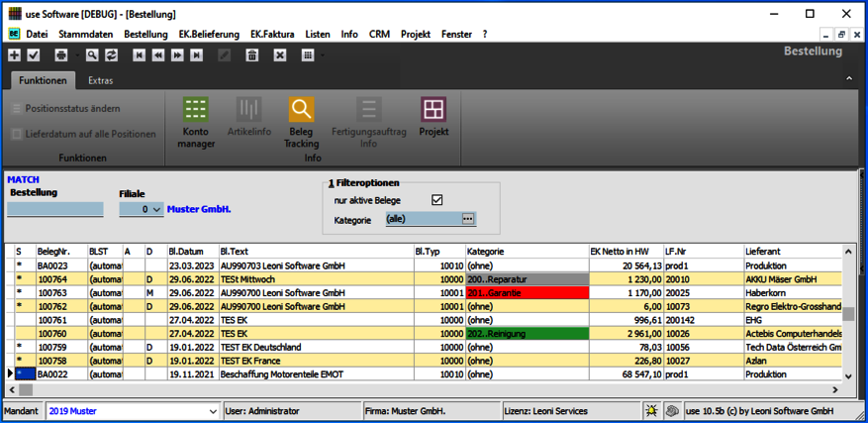Open the Projekt ribbon icon

coord(434,117)
